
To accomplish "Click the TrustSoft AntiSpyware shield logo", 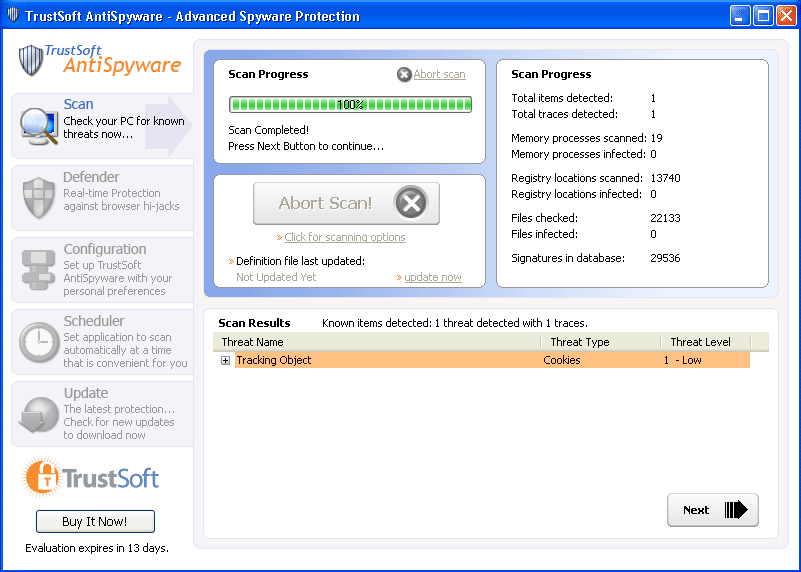I will [x=32, y=60].
